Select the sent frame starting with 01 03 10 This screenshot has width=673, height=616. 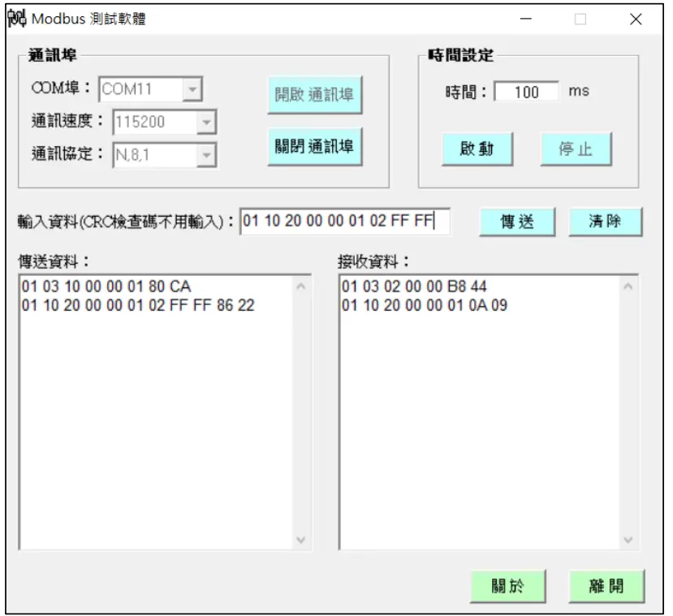tap(106, 285)
